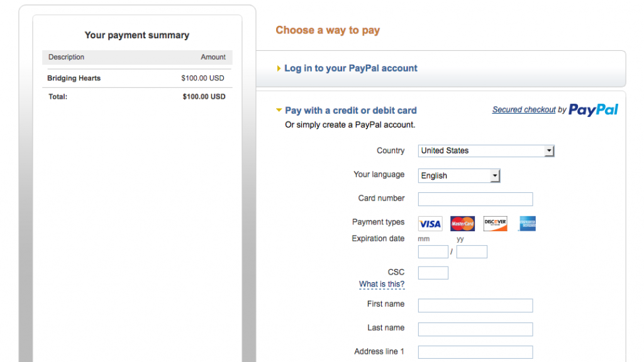Click the Amount column header
Image resolution: width=644 pixels, height=362 pixels.
213,57
